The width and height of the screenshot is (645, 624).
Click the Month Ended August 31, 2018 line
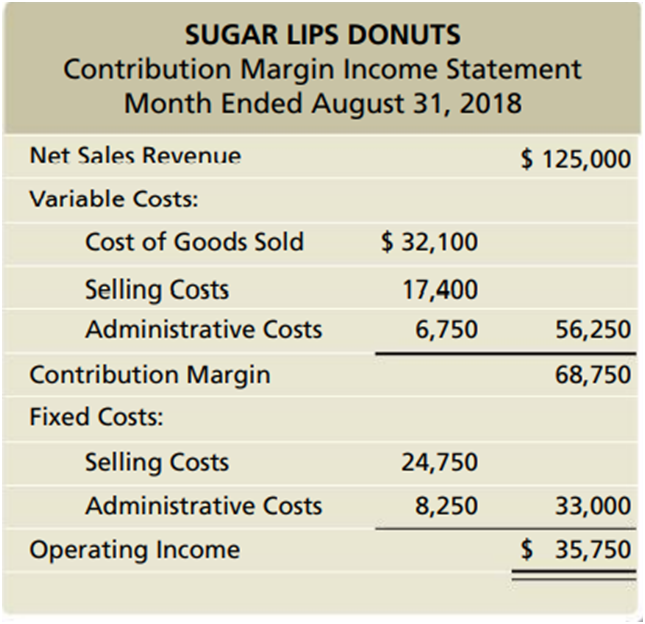tap(322, 103)
